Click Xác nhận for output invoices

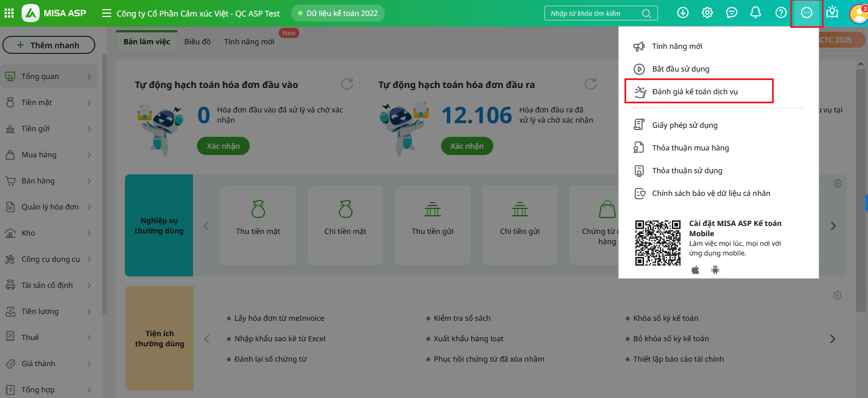coord(467,146)
